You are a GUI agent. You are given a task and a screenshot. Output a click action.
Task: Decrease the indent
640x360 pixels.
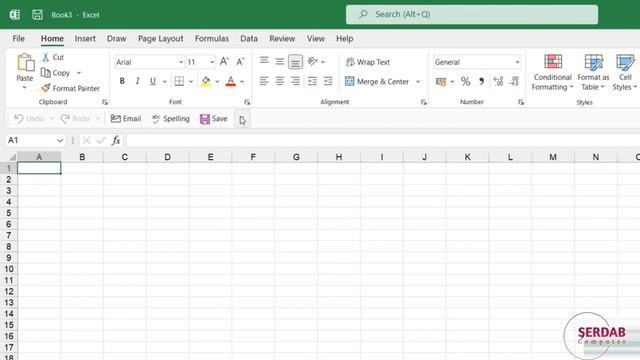(x=312, y=81)
